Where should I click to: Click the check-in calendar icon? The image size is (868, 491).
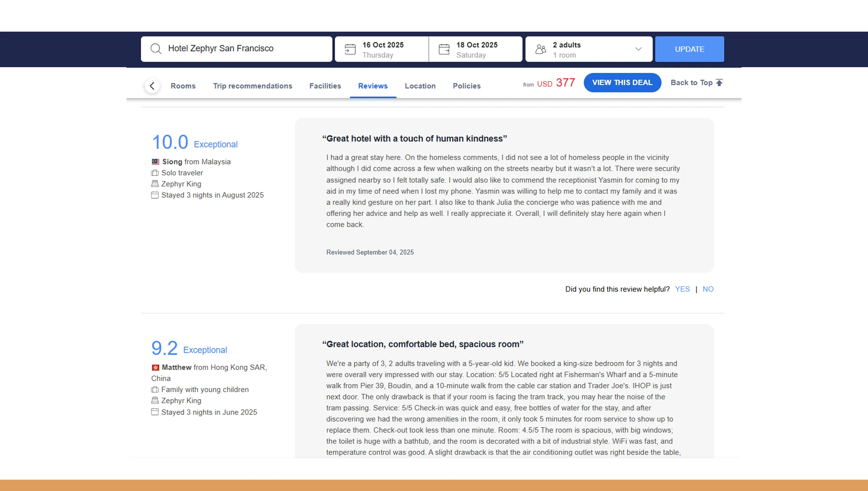coord(350,48)
